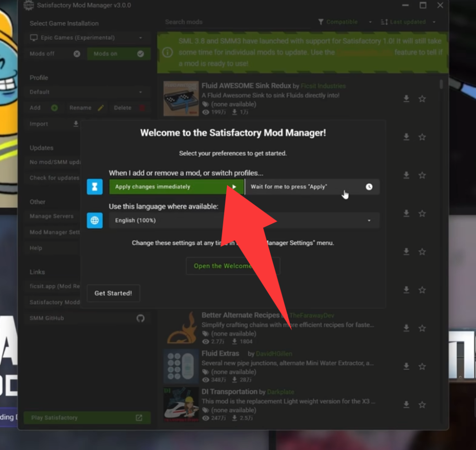Click download icon for Fluid AWESOME Sink Redux
Screen dimensions: 476x450
click(x=406, y=99)
